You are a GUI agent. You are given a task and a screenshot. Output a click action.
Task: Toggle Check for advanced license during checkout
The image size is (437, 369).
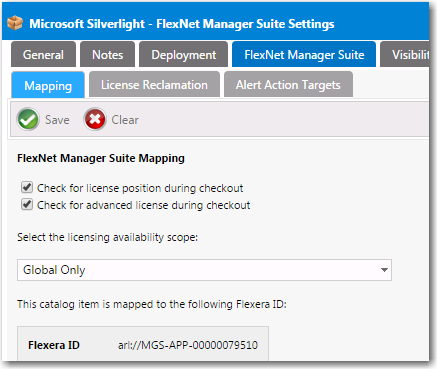click(x=27, y=204)
